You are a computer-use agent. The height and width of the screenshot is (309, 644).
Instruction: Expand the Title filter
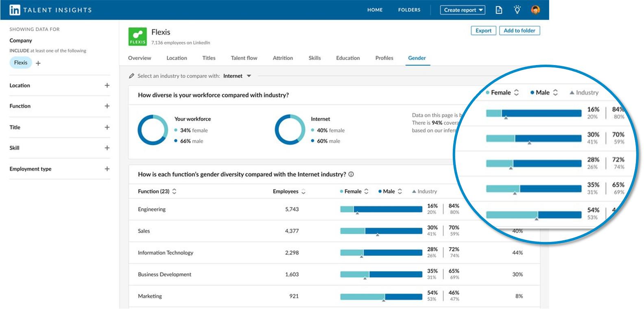click(107, 127)
